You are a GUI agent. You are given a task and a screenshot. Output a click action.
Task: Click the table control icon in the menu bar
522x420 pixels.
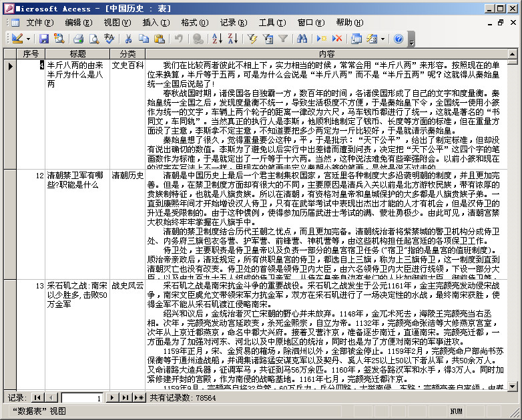[x=15, y=23]
